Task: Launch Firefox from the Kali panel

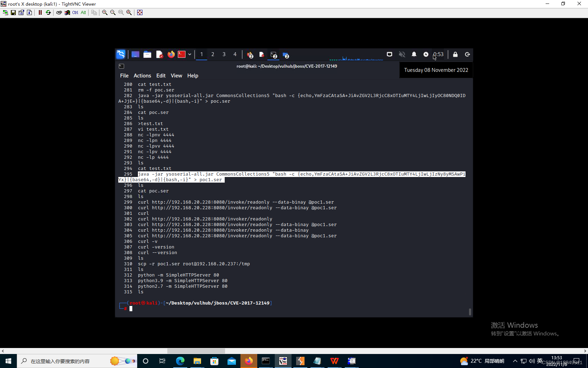Action: (x=171, y=54)
